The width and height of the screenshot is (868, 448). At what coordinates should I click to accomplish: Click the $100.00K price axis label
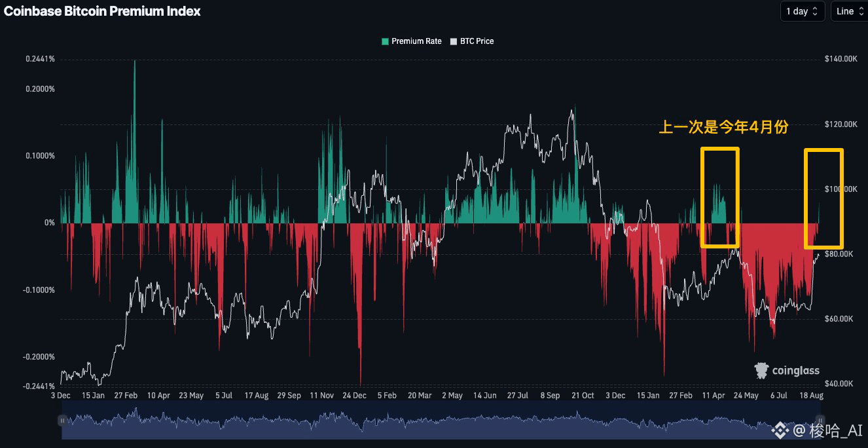841,189
